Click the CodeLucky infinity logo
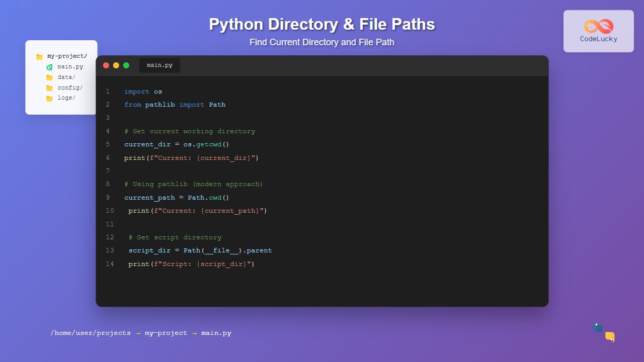 coord(598,26)
